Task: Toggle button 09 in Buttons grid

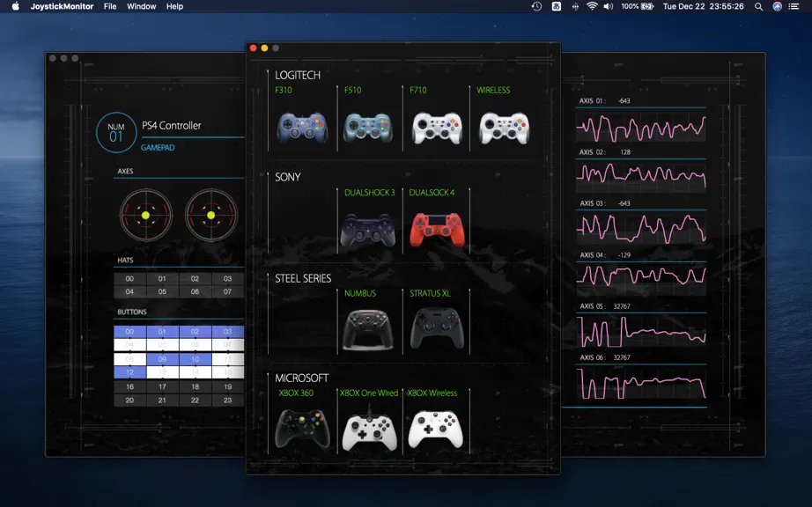Action: (x=162, y=358)
